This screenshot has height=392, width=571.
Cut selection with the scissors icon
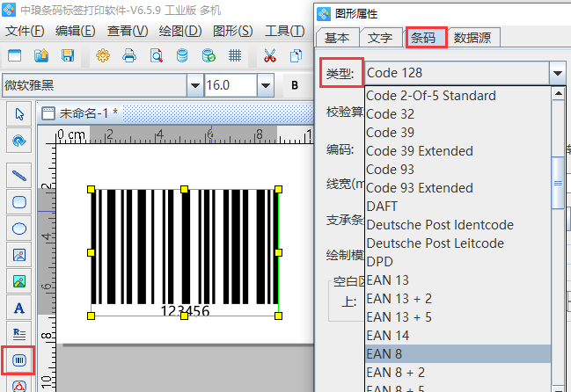(x=270, y=55)
